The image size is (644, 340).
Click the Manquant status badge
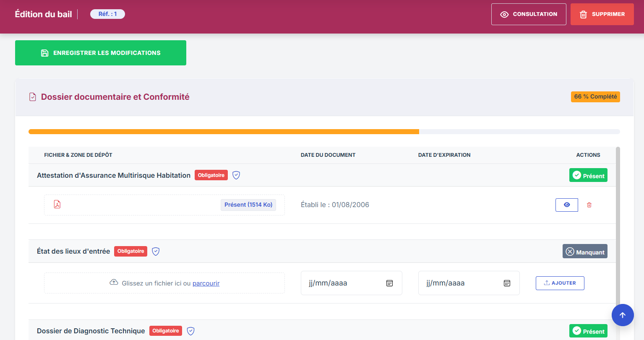(x=585, y=252)
